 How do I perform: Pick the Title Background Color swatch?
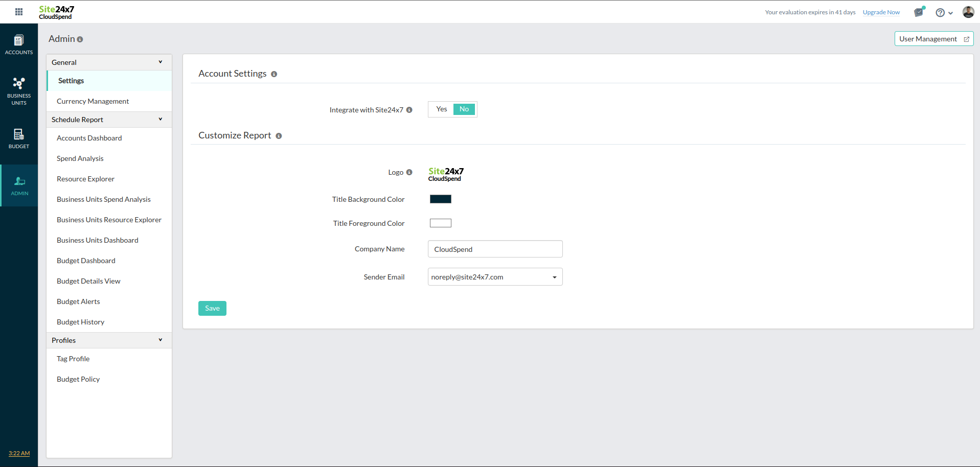pyautogui.click(x=441, y=199)
